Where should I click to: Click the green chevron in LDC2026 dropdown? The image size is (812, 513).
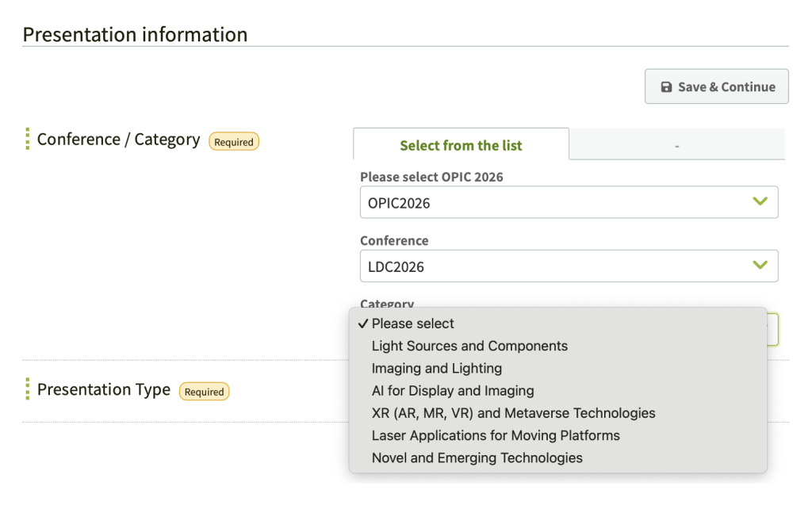click(x=760, y=266)
